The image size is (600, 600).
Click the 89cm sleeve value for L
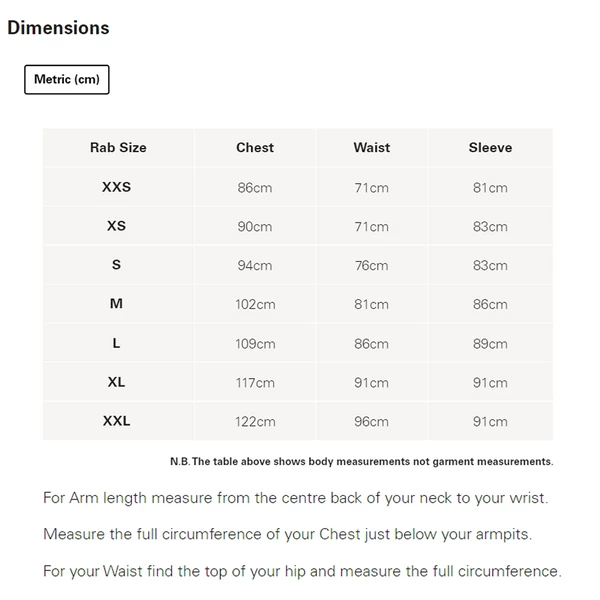pos(490,344)
